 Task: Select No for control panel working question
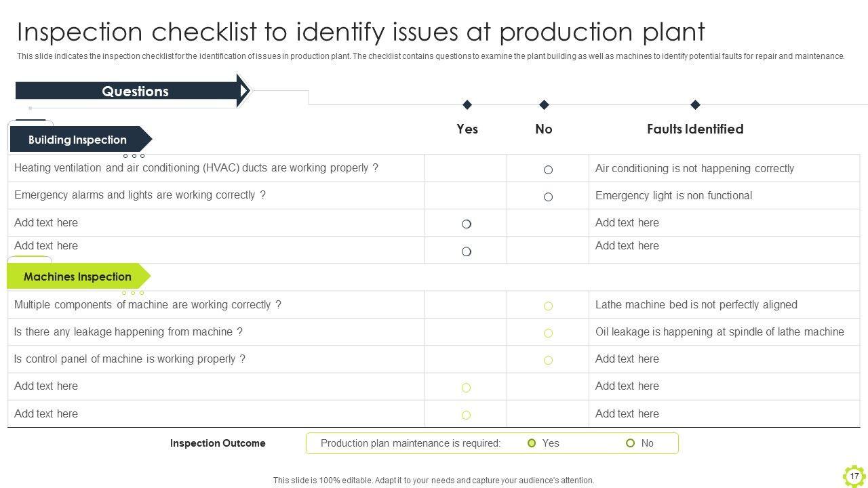pyautogui.click(x=548, y=361)
